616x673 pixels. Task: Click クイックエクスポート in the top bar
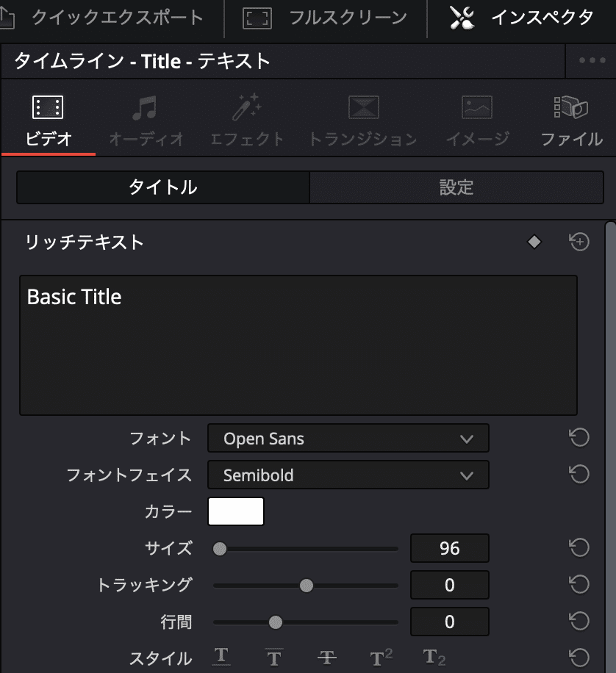103,18
